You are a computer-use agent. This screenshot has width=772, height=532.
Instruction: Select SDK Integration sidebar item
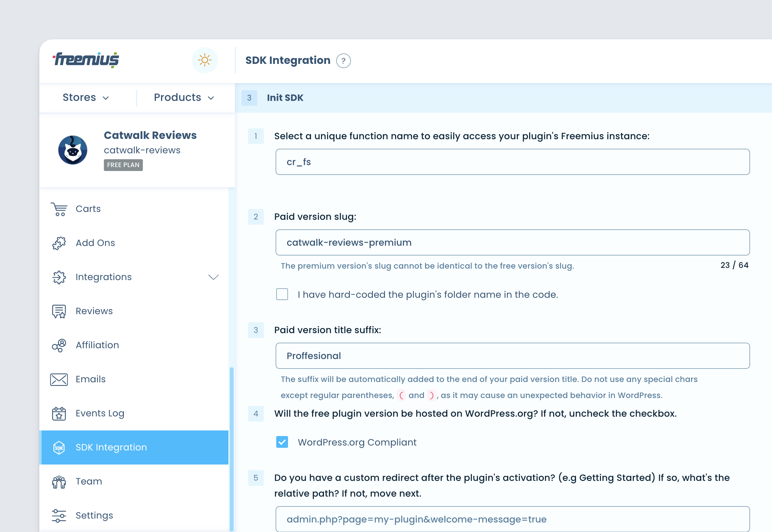coord(134,448)
